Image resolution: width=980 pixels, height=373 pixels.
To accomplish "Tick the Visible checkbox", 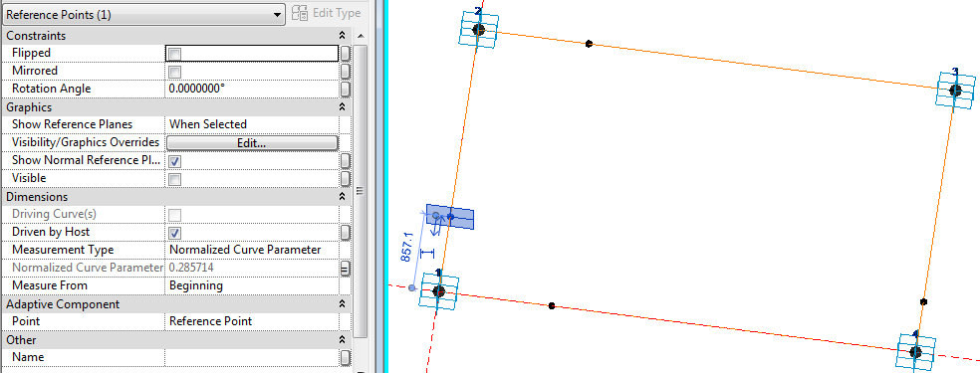I will tap(175, 179).
